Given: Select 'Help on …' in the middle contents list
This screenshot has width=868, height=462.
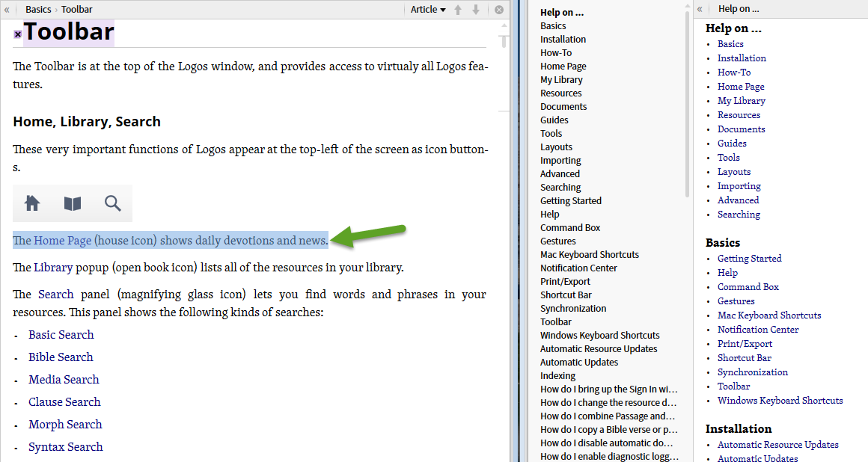Looking at the screenshot, I should (562, 12).
